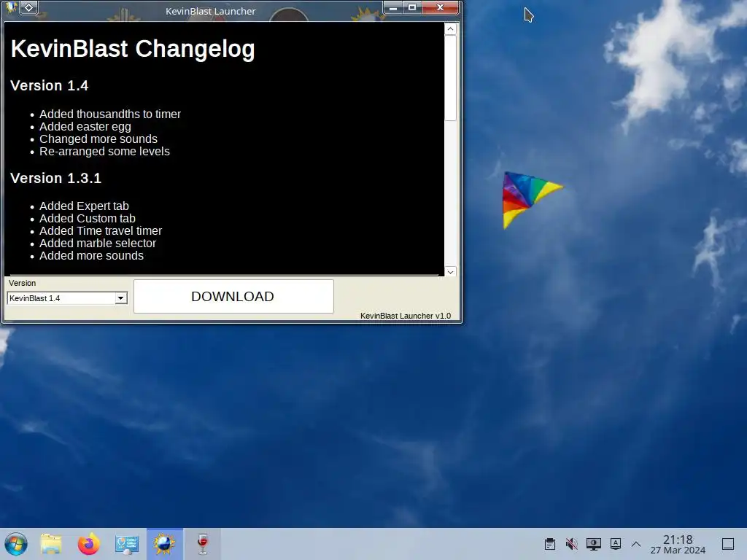The height and width of the screenshot is (560, 747).
Task: Open the Version dropdown showing KevinBlast 1.4
Action: (67, 298)
